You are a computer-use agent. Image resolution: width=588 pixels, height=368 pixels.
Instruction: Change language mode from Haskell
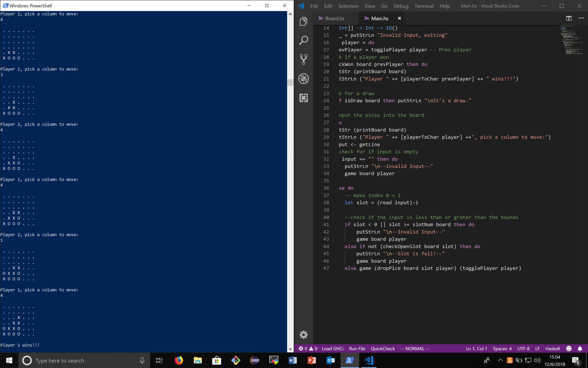pos(552,349)
